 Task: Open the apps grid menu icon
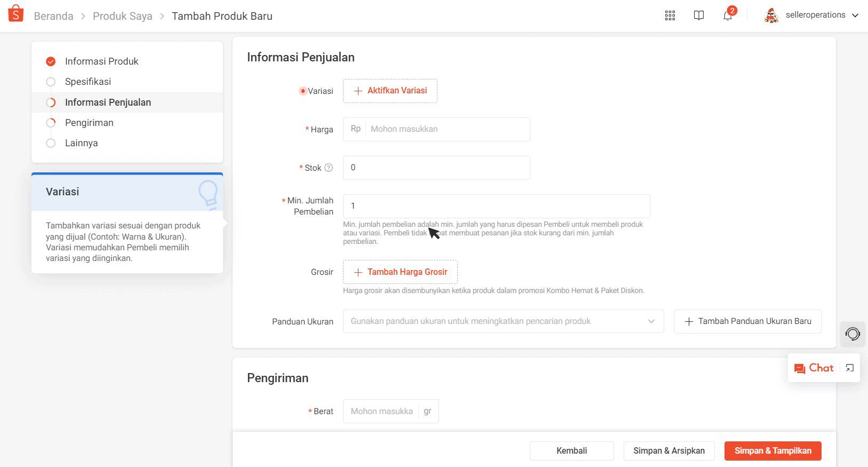pyautogui.click(x=670, y=15)
